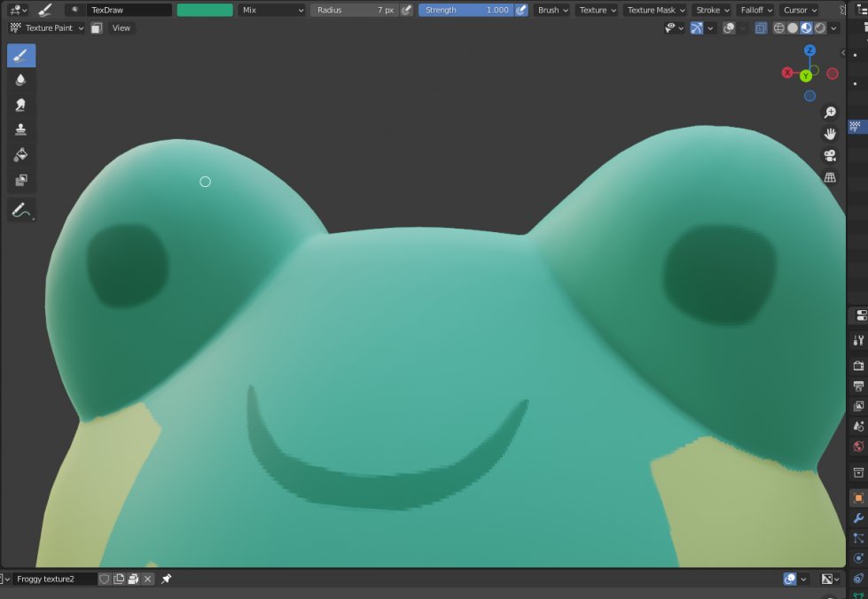
Task: Open the shading options dropdown arrow
Action: click(x=833, y=28)
